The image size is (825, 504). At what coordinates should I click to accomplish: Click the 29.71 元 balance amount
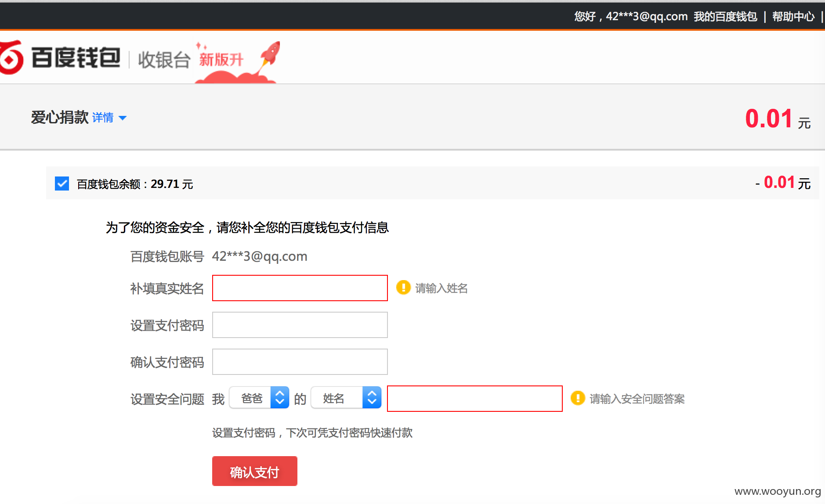pos(172,184)
